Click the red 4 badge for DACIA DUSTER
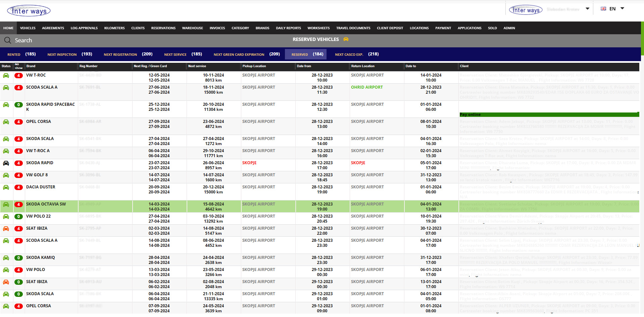Image resolution: width=644 pixels, height=317 pixels. coord(19,187)
